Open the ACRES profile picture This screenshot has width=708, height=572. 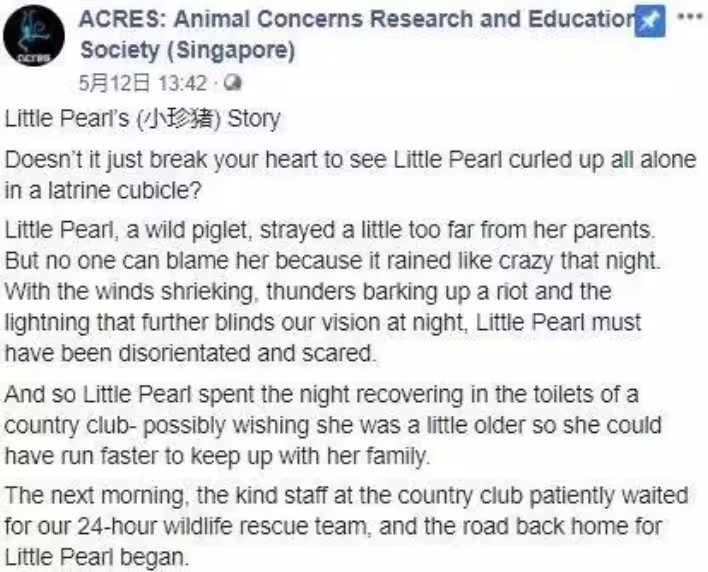coord(33,36)
